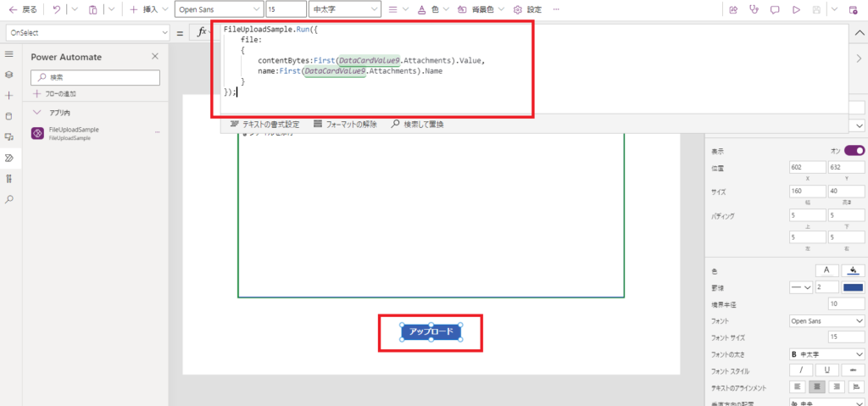Click the height field 40
The width and height of the screenshot is (868, 406).
pyautogui.click(x=846, y=191)
